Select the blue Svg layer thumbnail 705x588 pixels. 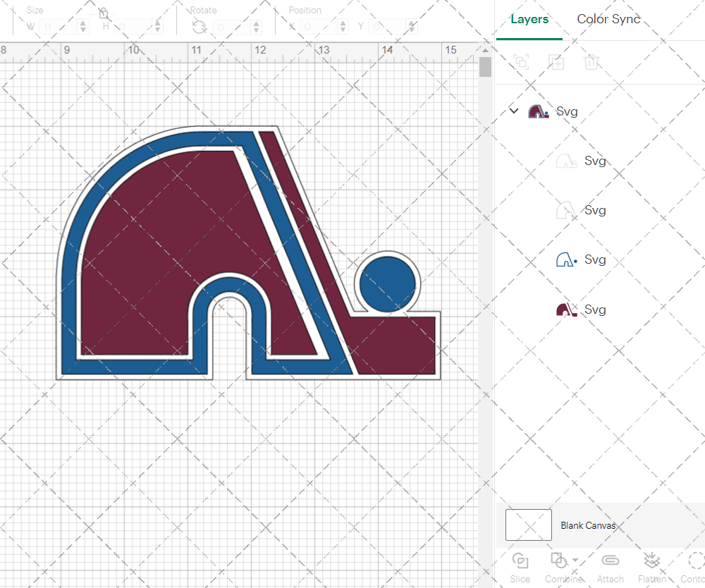pos(567,259)
